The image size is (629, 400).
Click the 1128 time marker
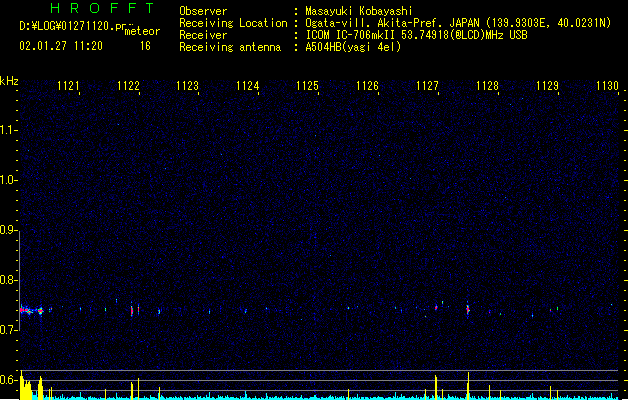coord(487,86)
